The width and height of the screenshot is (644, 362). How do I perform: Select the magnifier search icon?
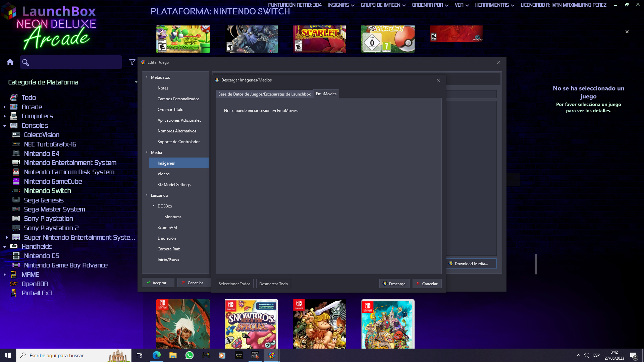[x=25, y=62]
